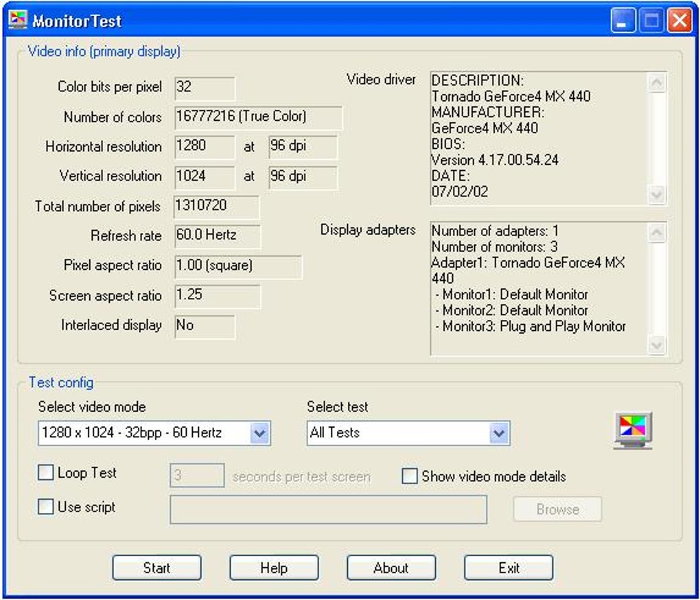Click the scroll-down arrow on Display adapters panel
The image size is (700, 600).
point(657,347)
